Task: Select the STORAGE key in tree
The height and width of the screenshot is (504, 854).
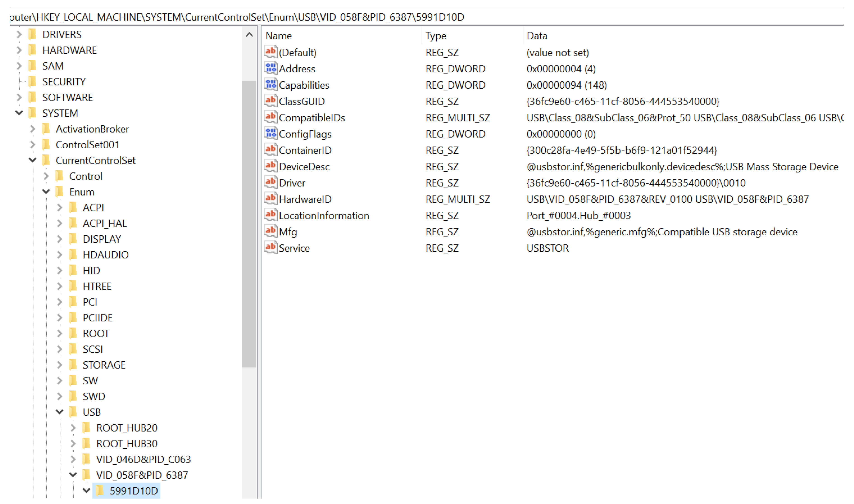Action: coord(104,365)
